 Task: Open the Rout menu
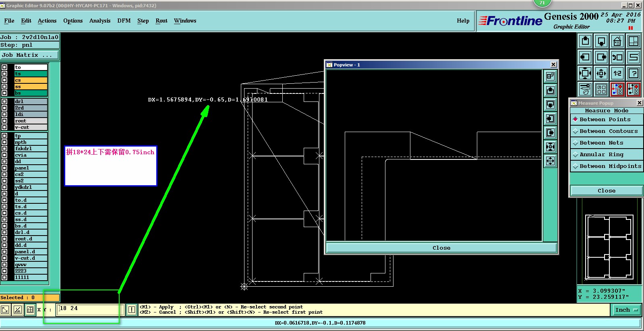pos(162,21)
